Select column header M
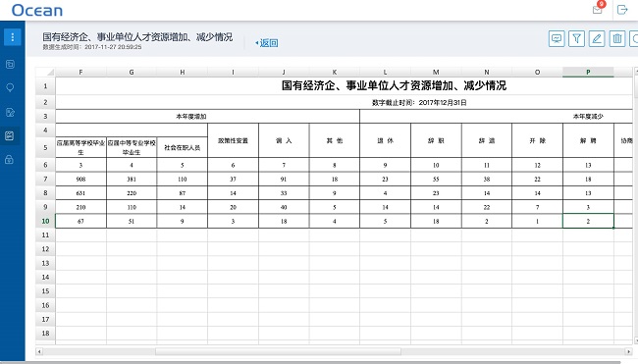 click(x=436, y=72)
